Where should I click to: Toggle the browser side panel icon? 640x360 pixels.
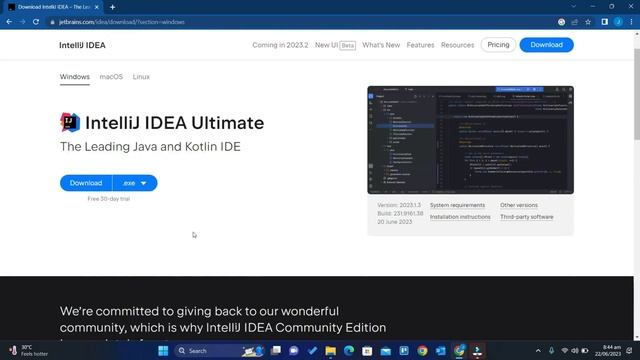coord(605,22)
